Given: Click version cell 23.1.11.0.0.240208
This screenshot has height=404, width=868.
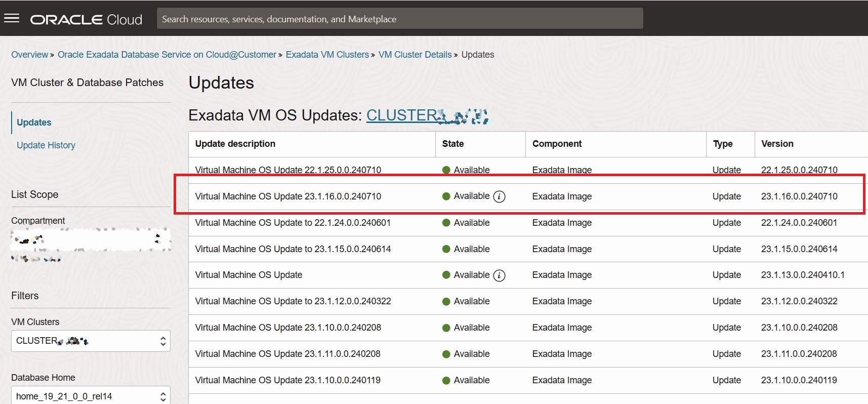Looking at the screenshot, I should tap(799, 354).
